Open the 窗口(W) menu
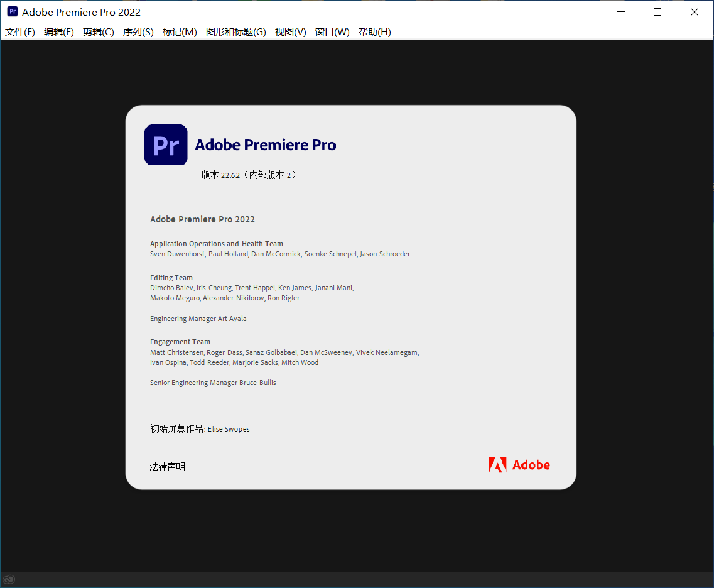The image size is (714, 588). (332, 32)
